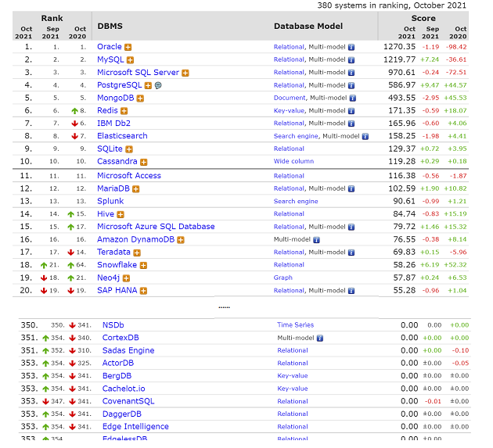Click the orange plus icon next to Redis
This screenshot has width=493, height=448.
[124, 111]
